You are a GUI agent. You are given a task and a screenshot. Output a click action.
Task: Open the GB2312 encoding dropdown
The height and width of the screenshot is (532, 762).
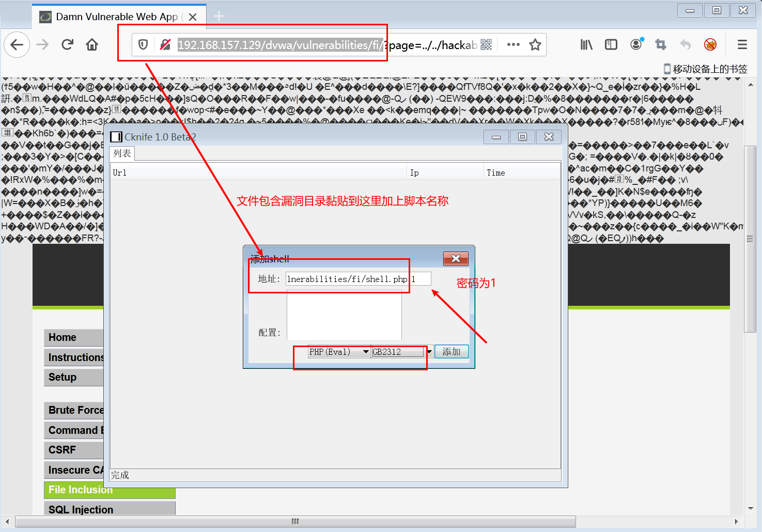pyautogui.click(x=402, y=352)
